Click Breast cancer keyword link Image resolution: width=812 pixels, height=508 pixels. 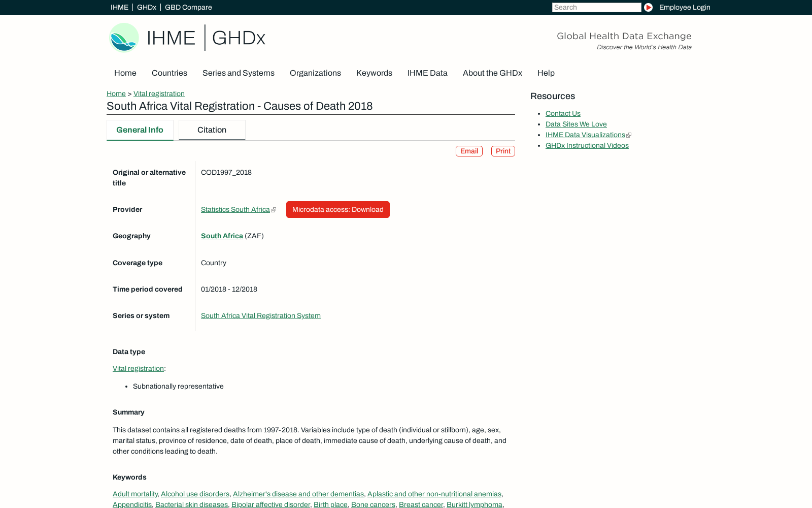(421, 504)
